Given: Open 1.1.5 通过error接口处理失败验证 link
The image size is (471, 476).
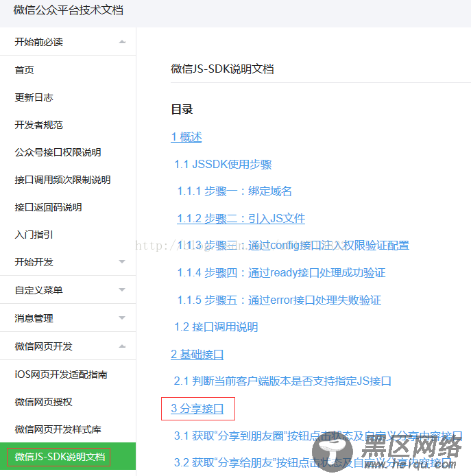Looking at the screenshot, I should 279,300.
